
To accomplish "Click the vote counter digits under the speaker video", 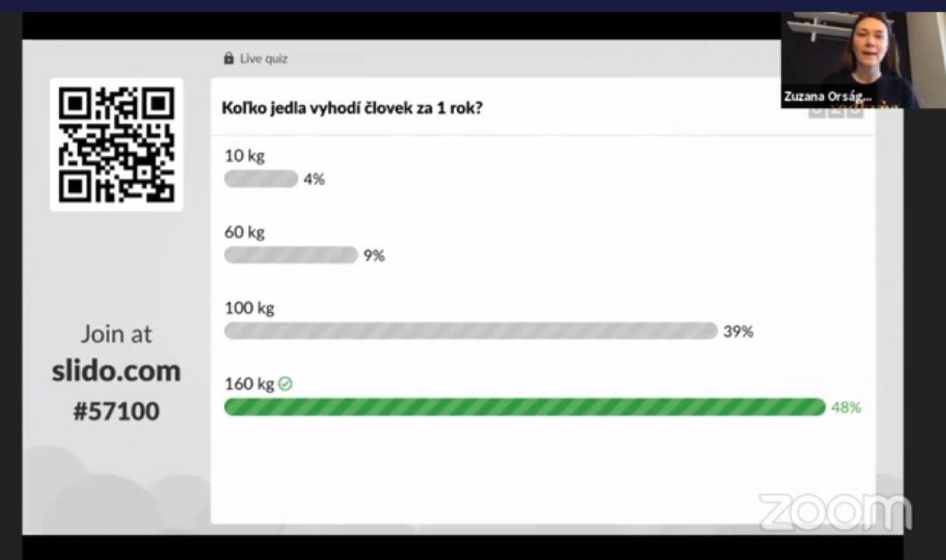I will coord(836,112).
